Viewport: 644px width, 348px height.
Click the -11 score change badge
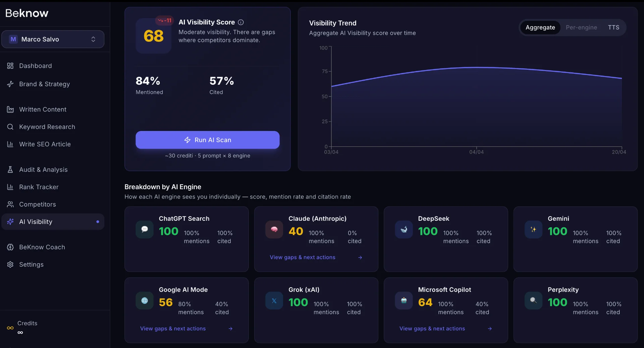tap(164, 20)
